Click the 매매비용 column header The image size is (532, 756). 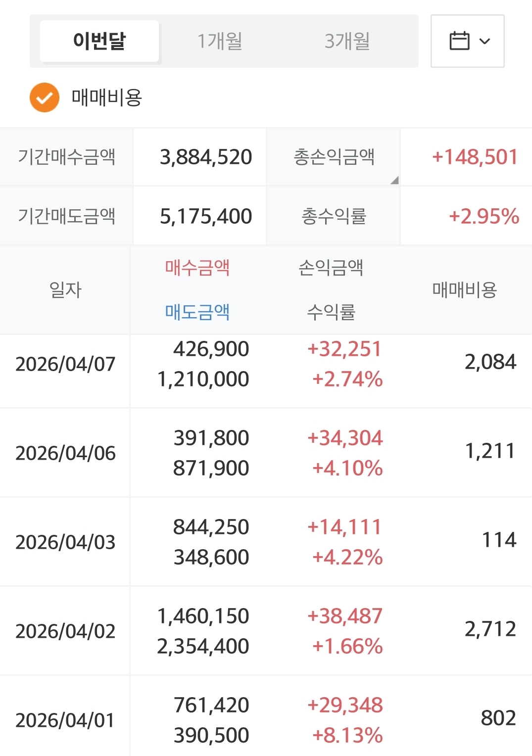pos(464,290)
